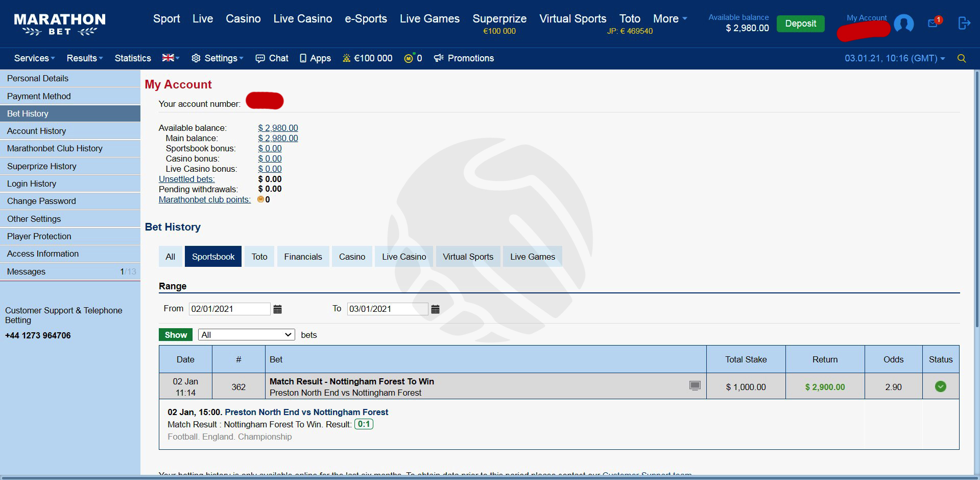Select the Sportsbook bet history tab
Screen dimensions: 980x480
[213, 257]
